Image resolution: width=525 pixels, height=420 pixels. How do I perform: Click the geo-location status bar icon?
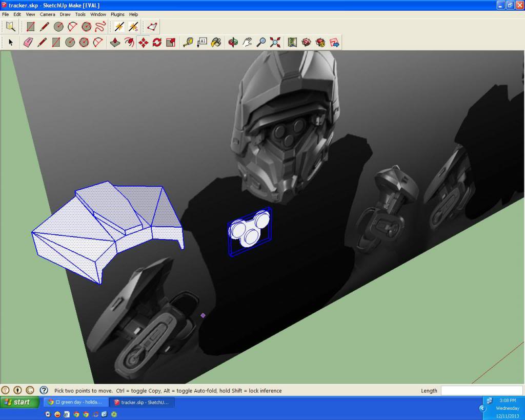point(5,390)
